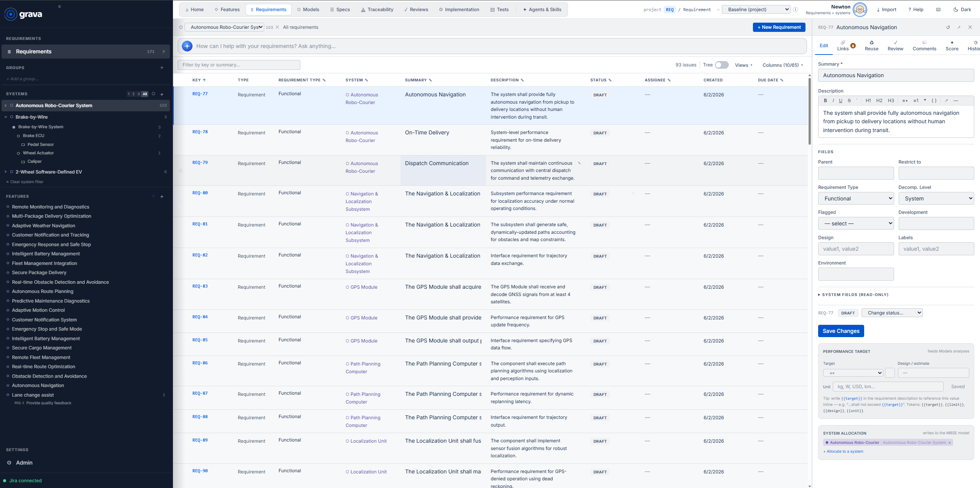This screenshot has height=488, width=980.
Task: Set systems depth level to 1
Action: [128, 94]
